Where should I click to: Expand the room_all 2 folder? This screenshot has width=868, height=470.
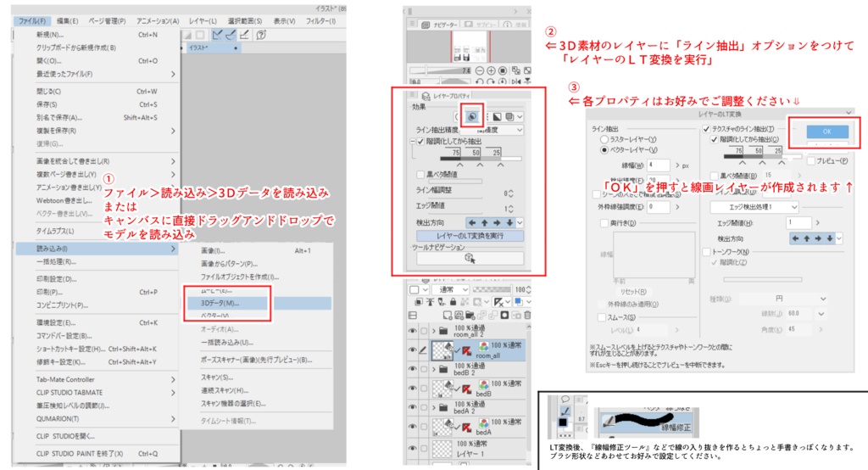coord(434,332)
